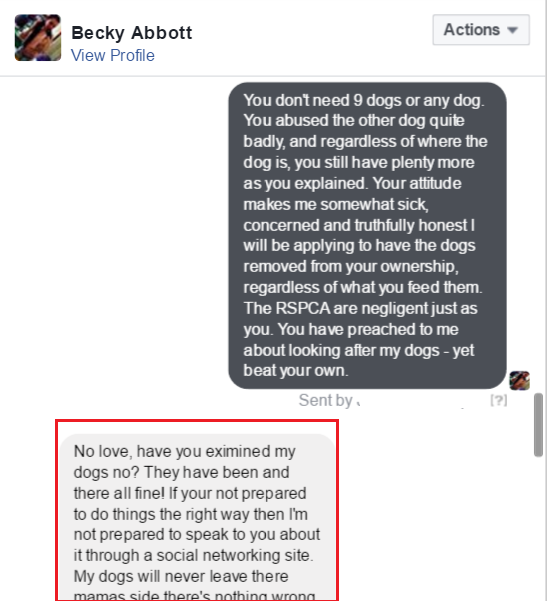
Task: Click the scrollbar track below the thumb
Action: pos(539,529)
